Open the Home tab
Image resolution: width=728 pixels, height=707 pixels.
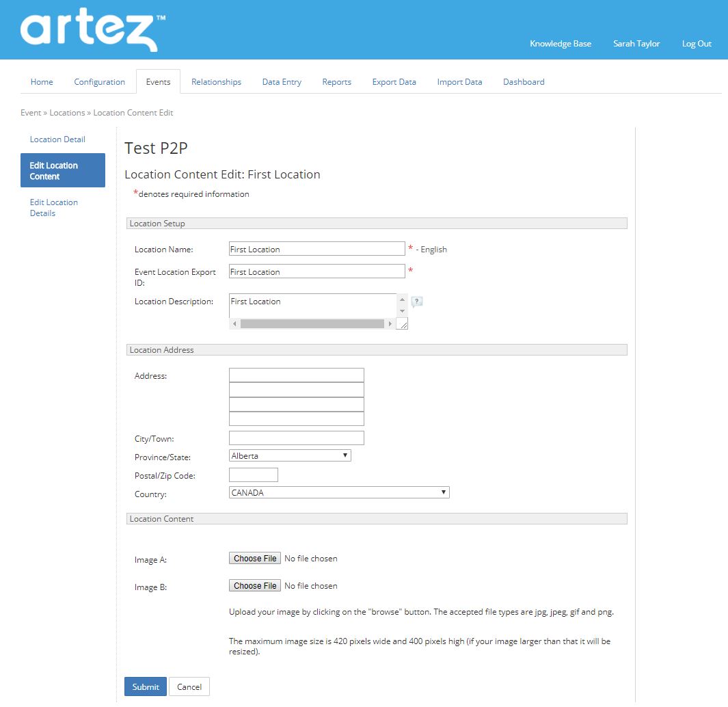point(42,82)
